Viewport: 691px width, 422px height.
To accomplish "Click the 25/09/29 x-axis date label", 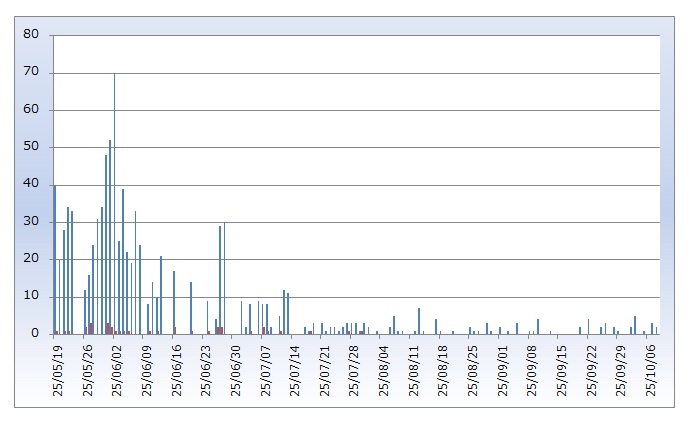I will coord(620,368).
